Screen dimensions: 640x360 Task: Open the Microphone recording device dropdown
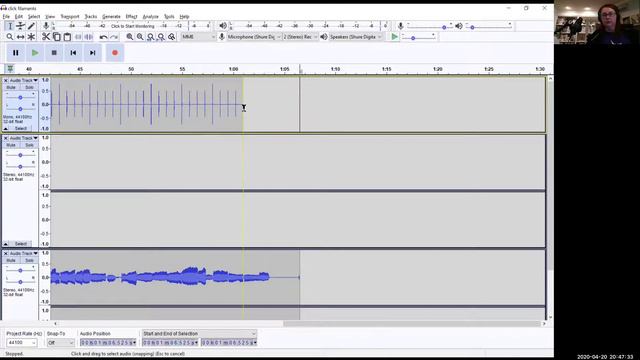point(254,37)
